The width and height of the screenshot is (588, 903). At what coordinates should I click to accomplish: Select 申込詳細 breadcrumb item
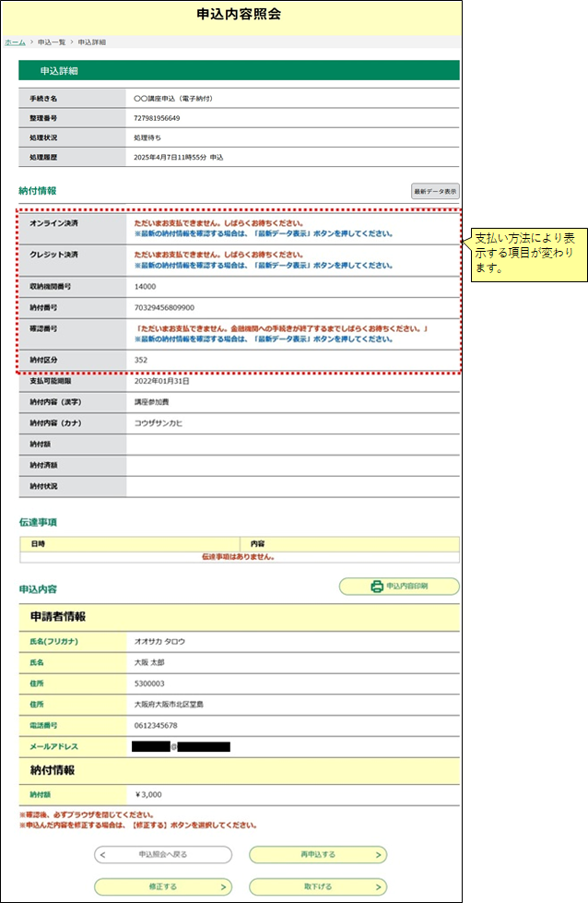pyautogui.click(x=92, y=42)
